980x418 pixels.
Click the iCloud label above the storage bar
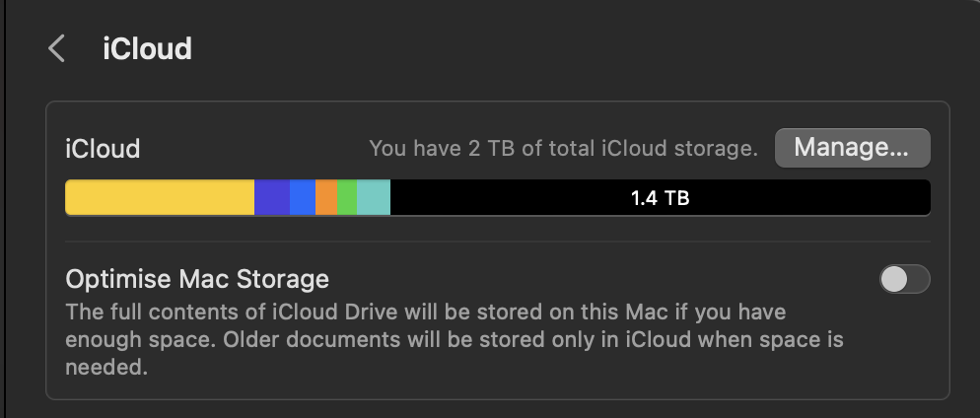[x=103, y=149]
